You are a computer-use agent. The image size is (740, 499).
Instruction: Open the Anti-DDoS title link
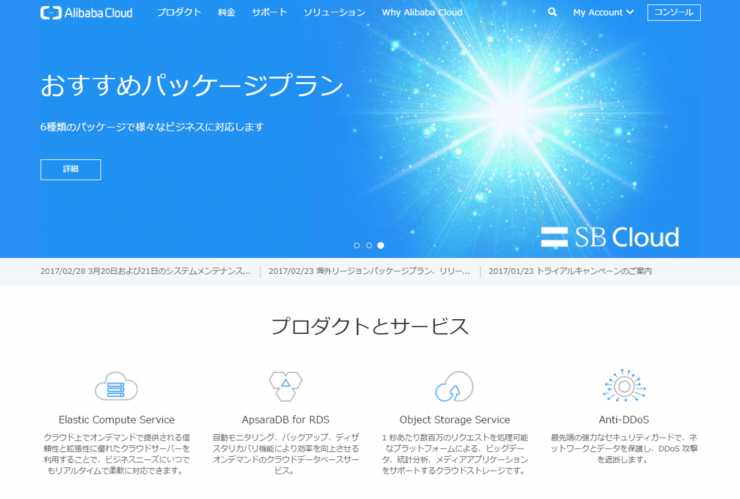tap(624, 420)
